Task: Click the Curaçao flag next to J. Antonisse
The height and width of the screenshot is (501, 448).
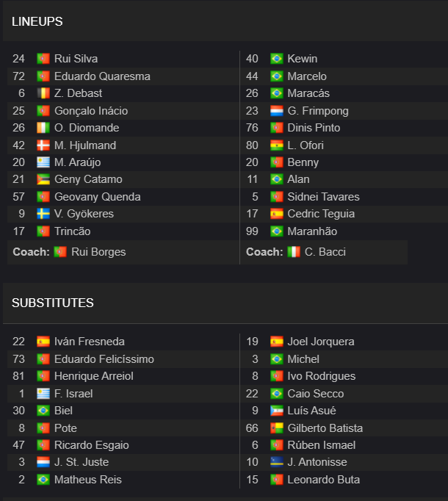Action: 276,462
